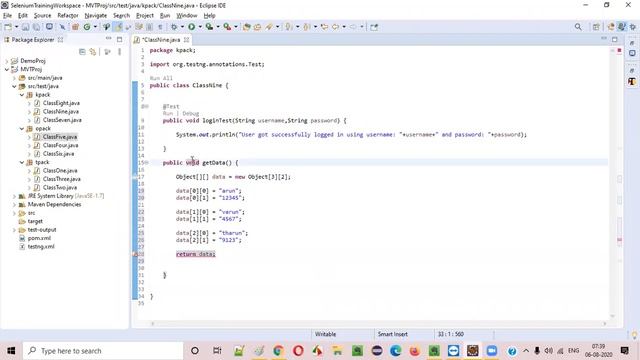Toggle code folding for getData method
The height and width of the screenshot is (360, 640).
[x=147, y=162]
